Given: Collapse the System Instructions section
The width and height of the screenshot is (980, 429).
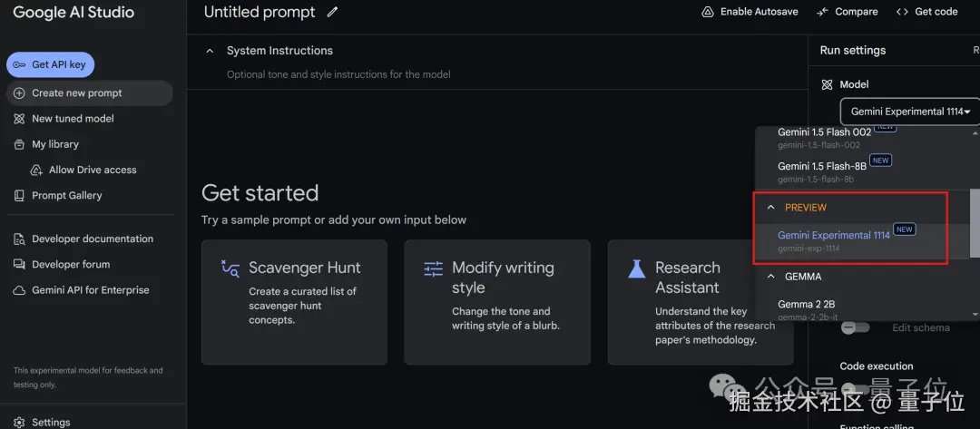Looking at the screenshot, I should [x=211, y=51].
